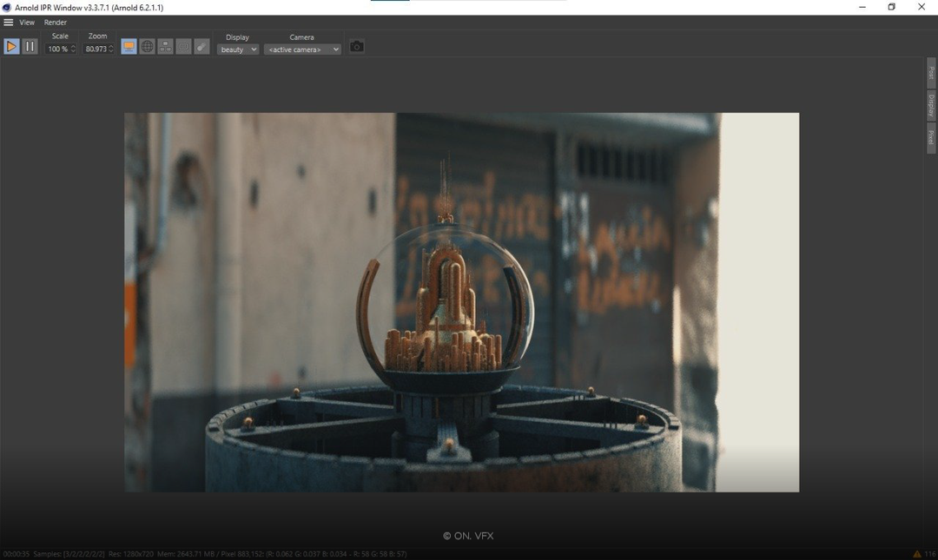Increase the Zoom value stepper arrow
Screen dimensions: 938x560
click(x=112, y=46)
